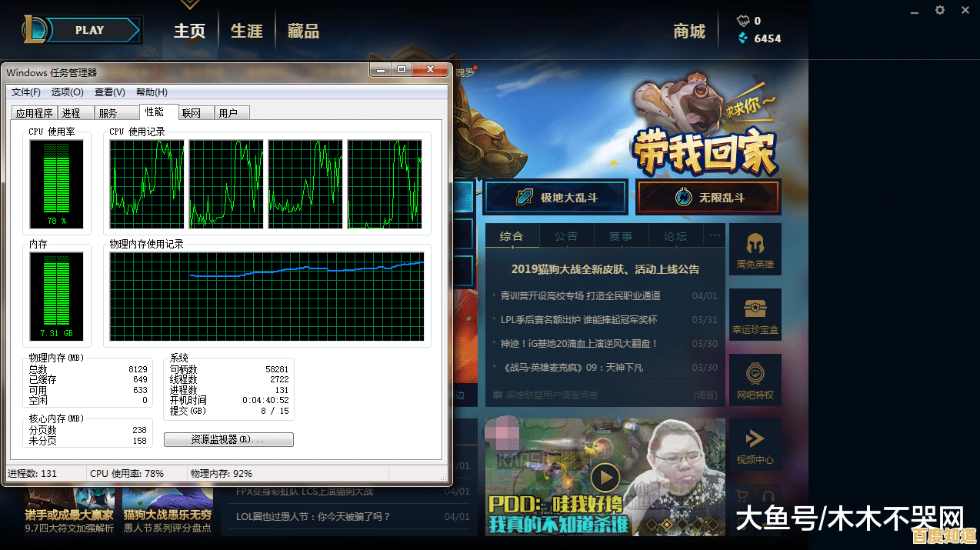Open 资源监视器 Resource Monitor
Screen dimensions: 980x550
[228, 439]
